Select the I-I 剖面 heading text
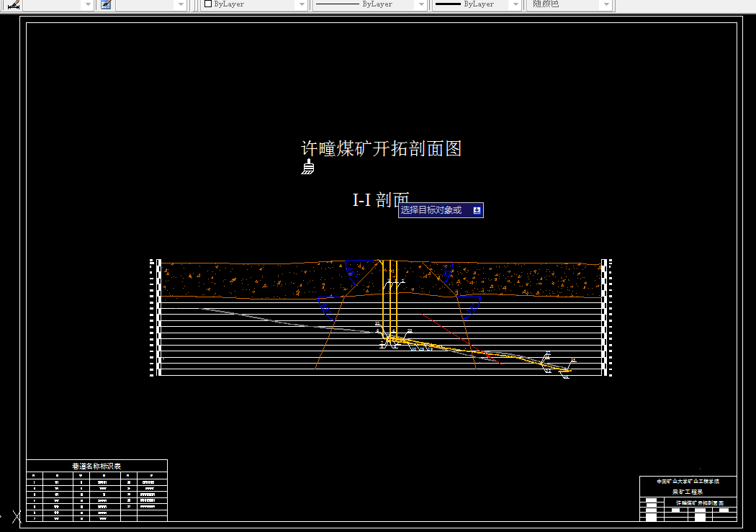 pos(381,199)
